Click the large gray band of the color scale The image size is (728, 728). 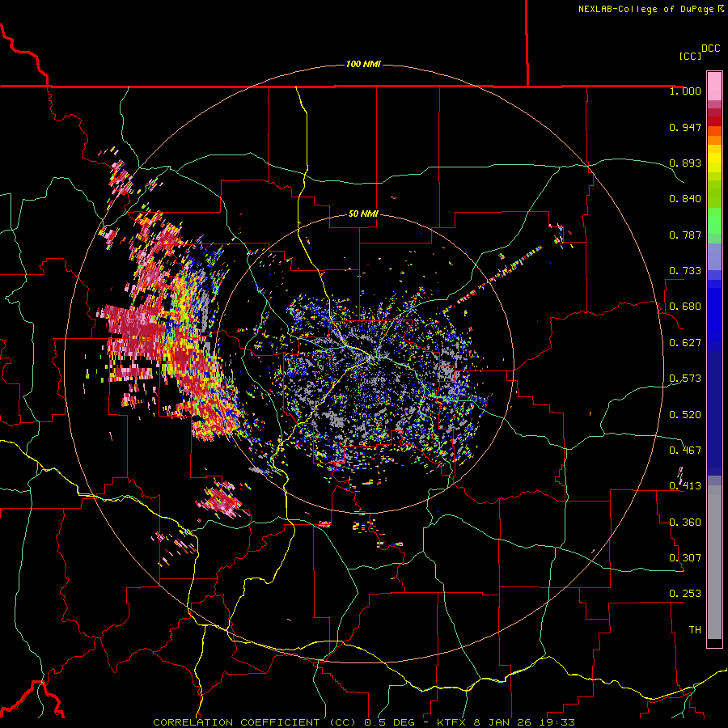tap(714, 562)
